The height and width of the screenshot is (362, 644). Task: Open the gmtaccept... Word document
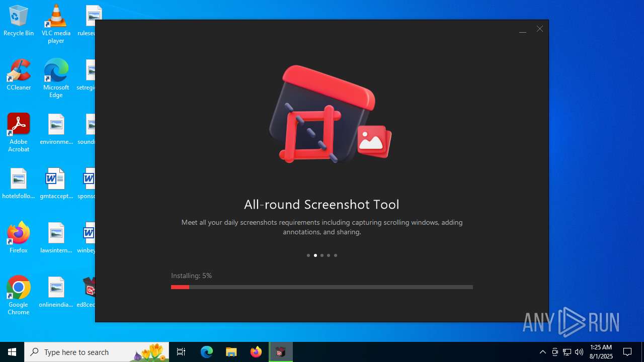[x=56, y=184]
